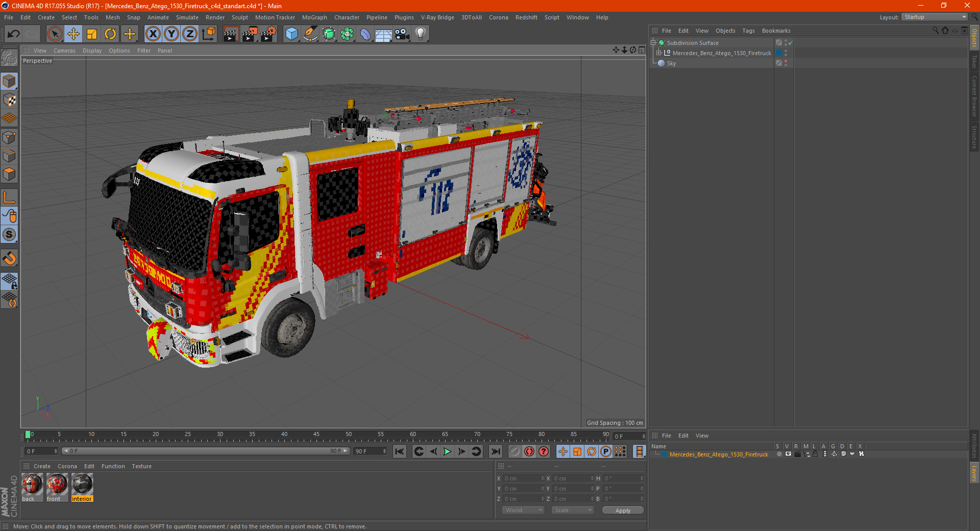Add a Subdivision Surface generator
The height and width of the screenshot is (531, 980).
329,34
